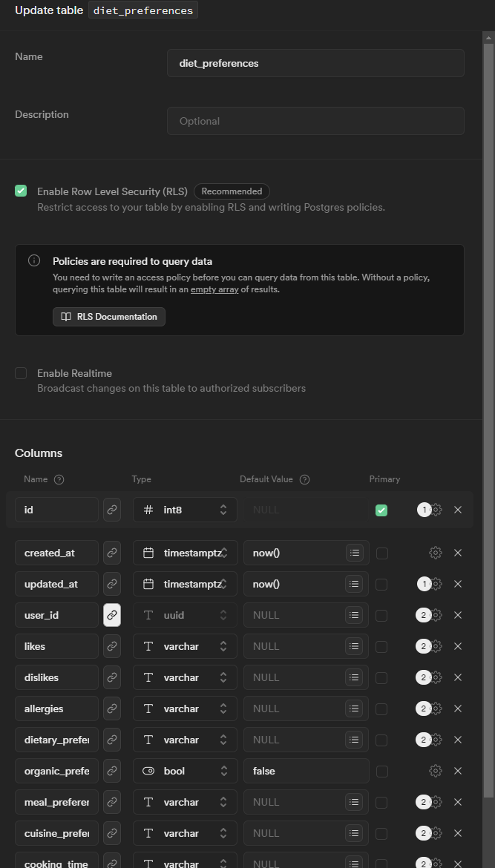Click the list icon in created_at default value field
The image size is (495, 868).
click(x=354, y=552)
